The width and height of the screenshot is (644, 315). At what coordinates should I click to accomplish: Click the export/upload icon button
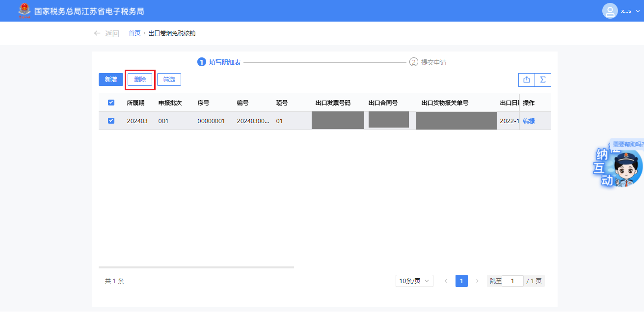pyautogui.click(x=527, y=79)
